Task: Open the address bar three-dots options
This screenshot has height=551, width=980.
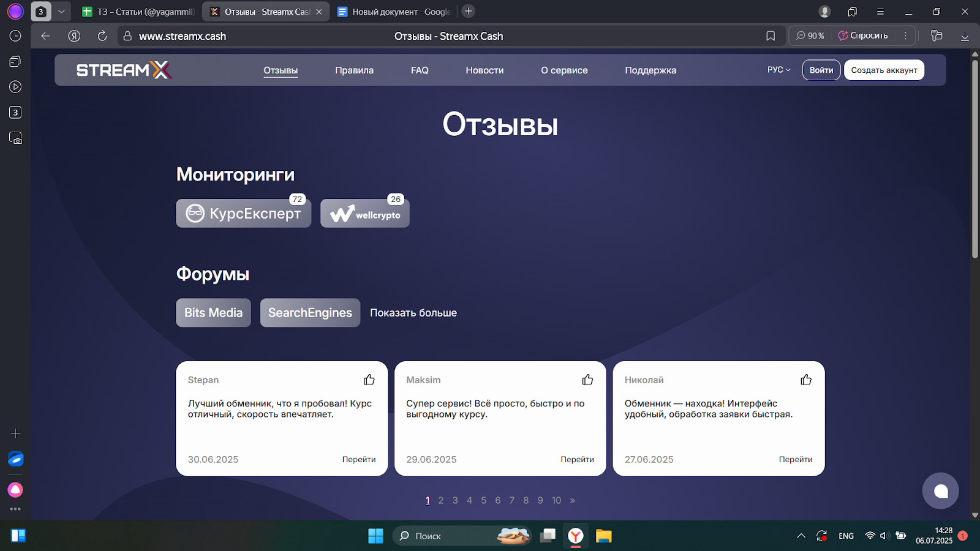Action: coord(905,36)
